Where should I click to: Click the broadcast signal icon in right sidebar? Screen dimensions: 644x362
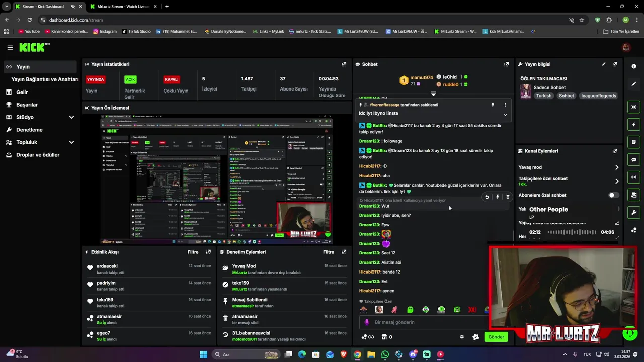(x=634, y=177)
